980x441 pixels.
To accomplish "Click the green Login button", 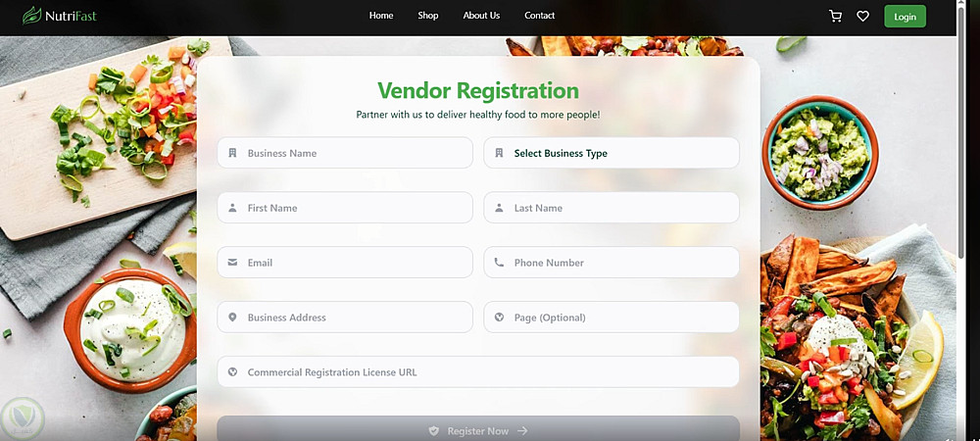I will [905, 17].
